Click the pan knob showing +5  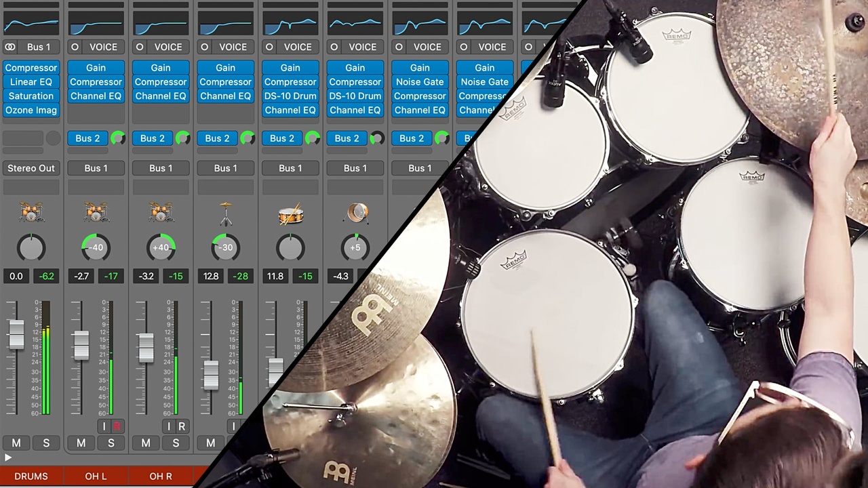[355, 247]
